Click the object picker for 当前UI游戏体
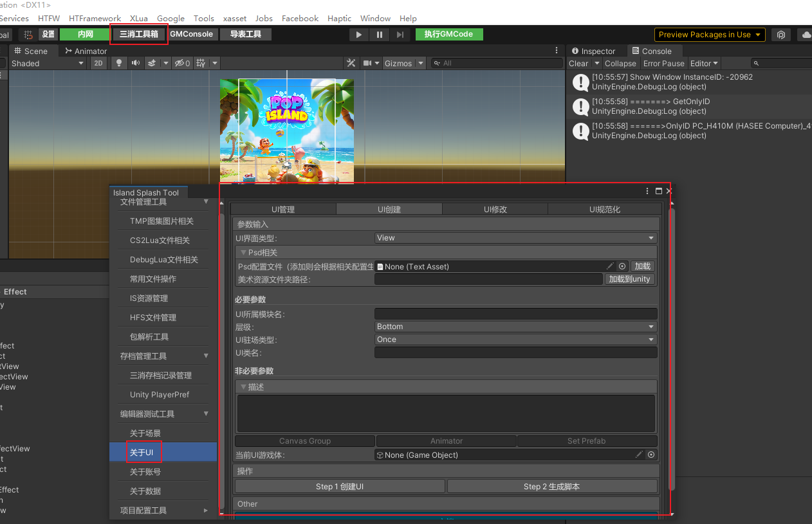This screenshot has height=524, width=812. coord(651,455)
